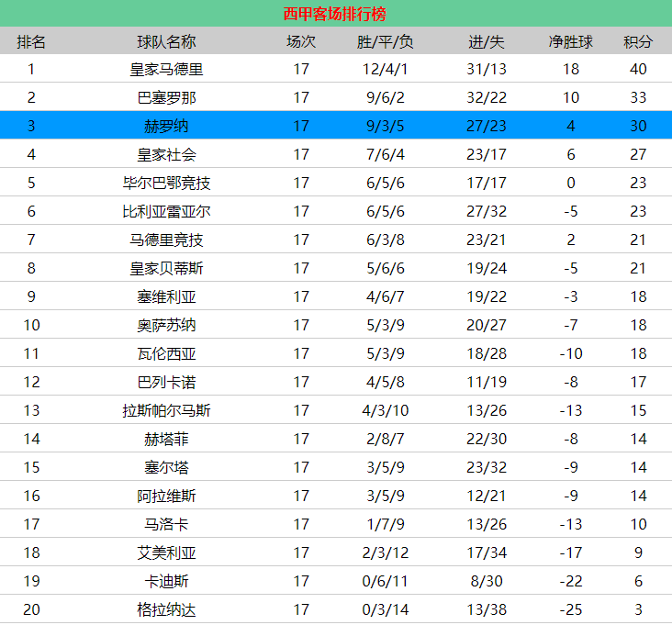
Task: Select the 马德里竞技 team name
Action: tap(166, 240)
